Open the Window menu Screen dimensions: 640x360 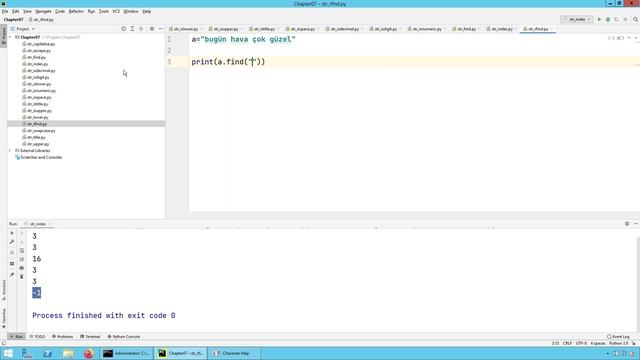pos(131,11)
